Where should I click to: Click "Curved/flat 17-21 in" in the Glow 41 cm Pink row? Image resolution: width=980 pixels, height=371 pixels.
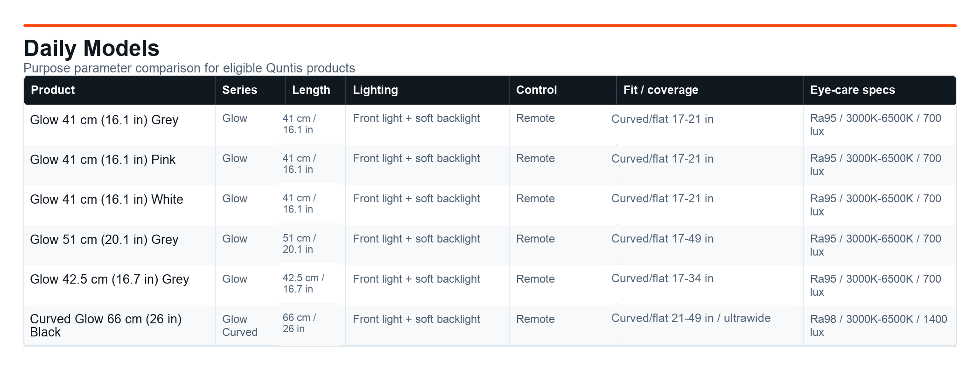click(663, 159)
